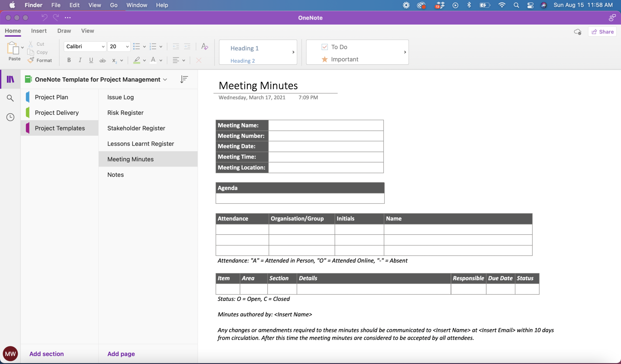Click the Meeting Name value cell
Image resolution: width=621 pixels, height=364 pixels.
tap(326, 125)
